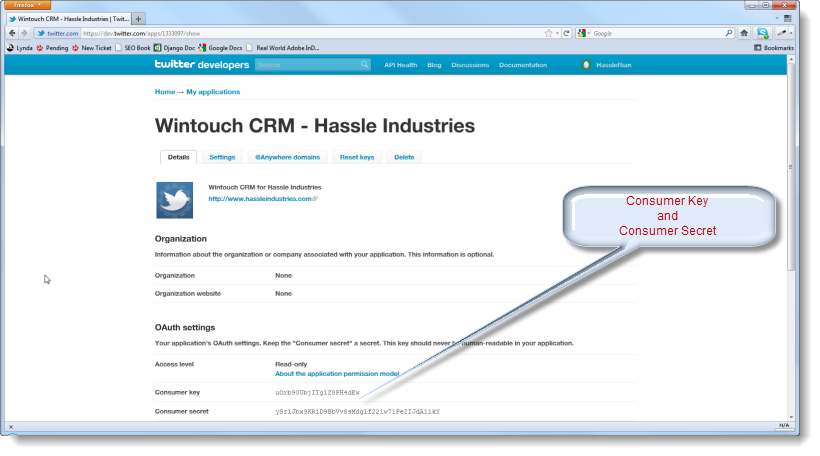Viewport: 820px width, 456px height.
Task: Open the orange Firefox menu button
Action: [x=28, y=5]
